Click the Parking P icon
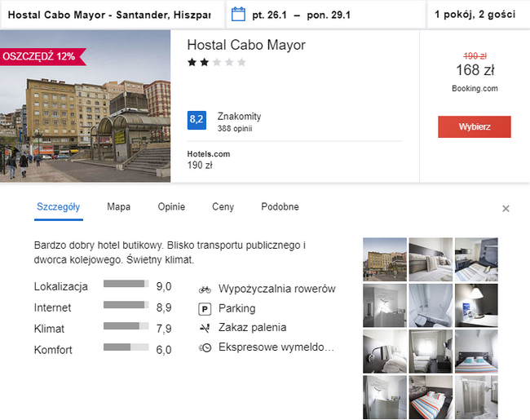This screenshot has width=530, height=420. click(205, 309)
